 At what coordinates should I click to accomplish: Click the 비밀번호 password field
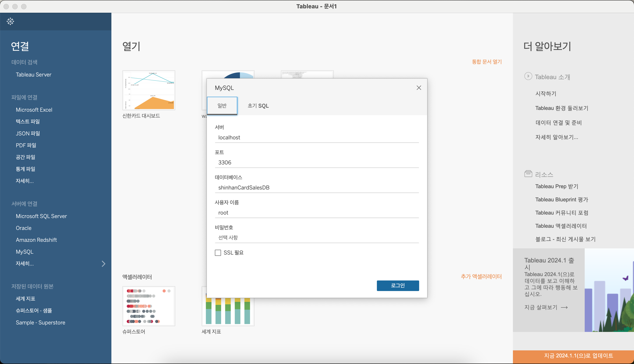[x=317, y=237]
